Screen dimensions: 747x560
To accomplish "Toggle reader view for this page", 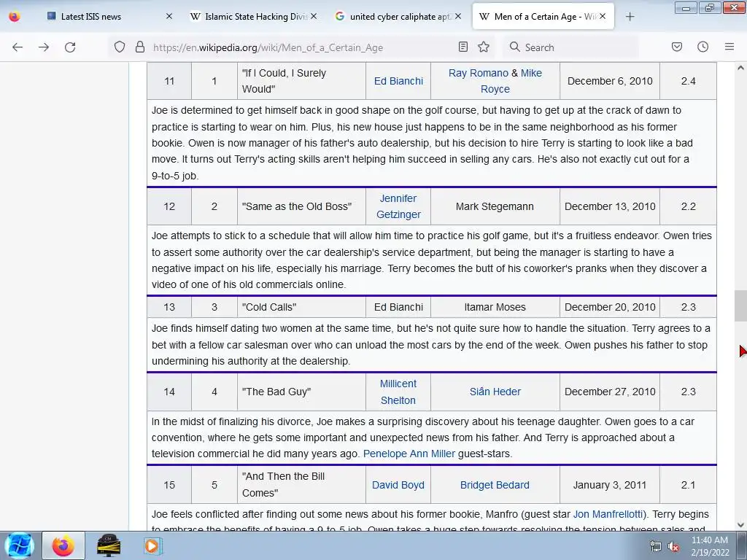I will [x=462, y=47].
